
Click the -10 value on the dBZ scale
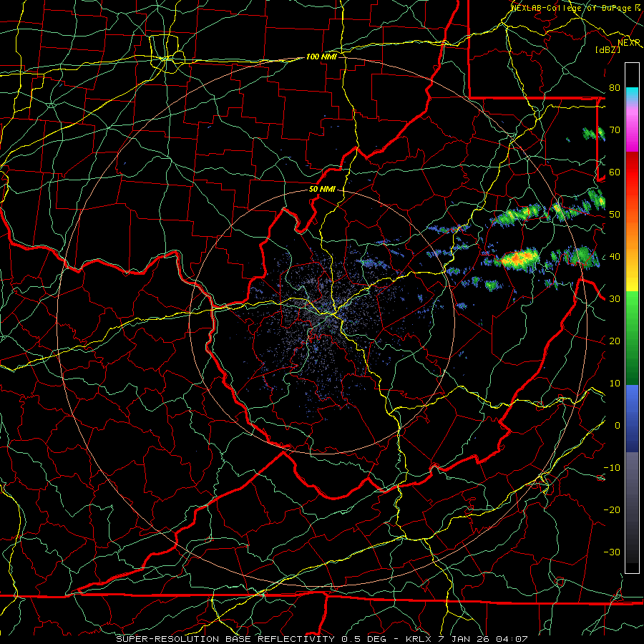tap(612, 468)
